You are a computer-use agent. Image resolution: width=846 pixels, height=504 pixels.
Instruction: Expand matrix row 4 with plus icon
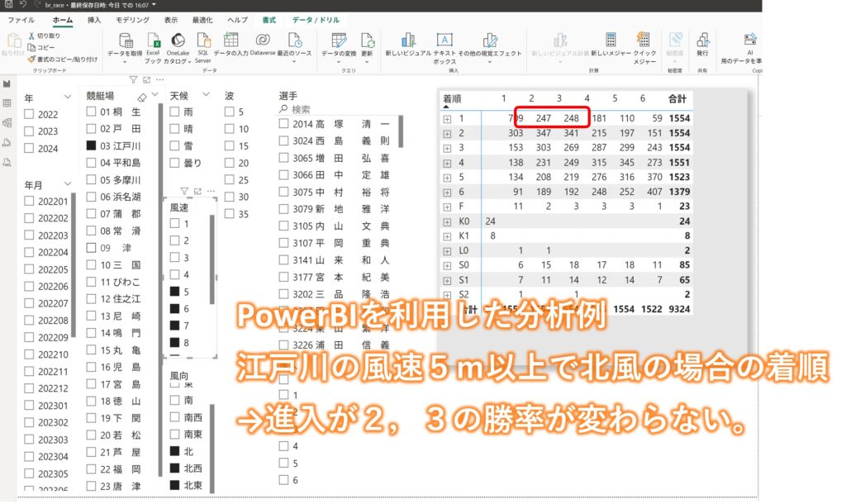click(447, 163)
